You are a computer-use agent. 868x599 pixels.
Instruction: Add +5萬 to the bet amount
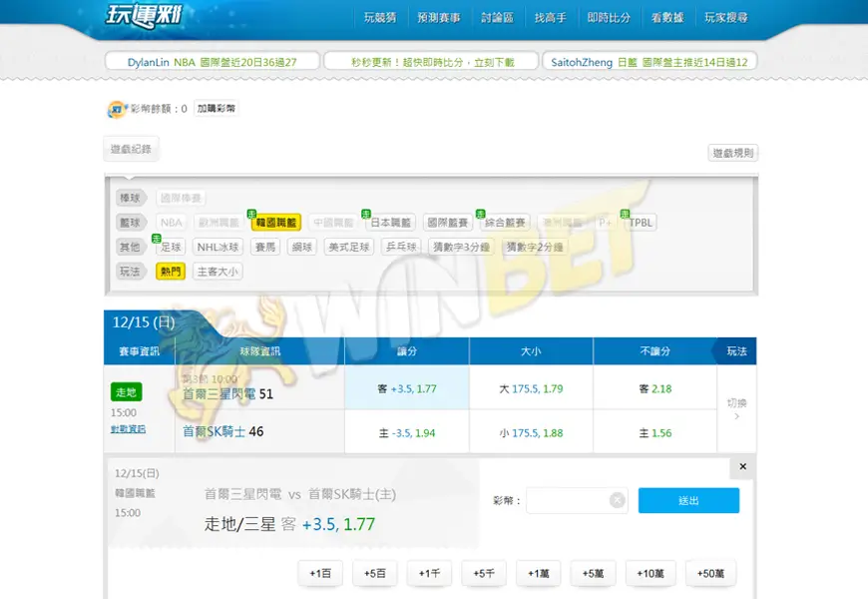[593, 573]
